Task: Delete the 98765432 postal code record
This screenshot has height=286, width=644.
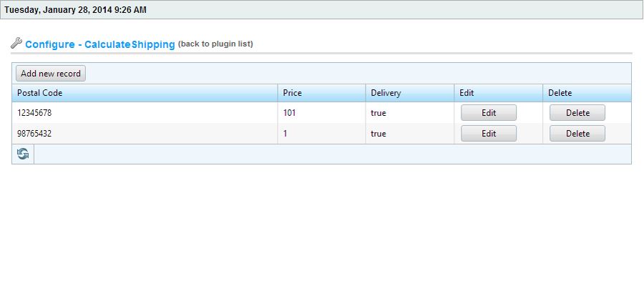Action: pos(577,134)
